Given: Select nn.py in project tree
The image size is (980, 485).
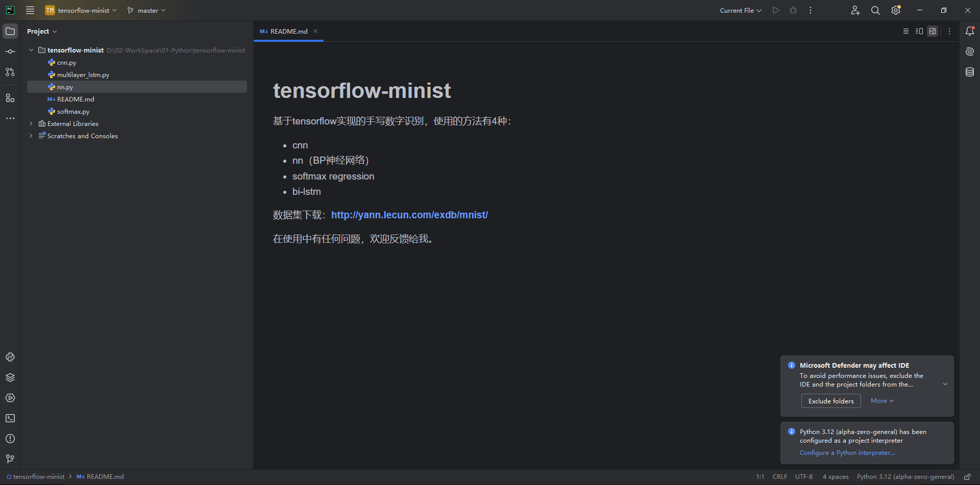Looking at the screenshot, I should 137,87.
